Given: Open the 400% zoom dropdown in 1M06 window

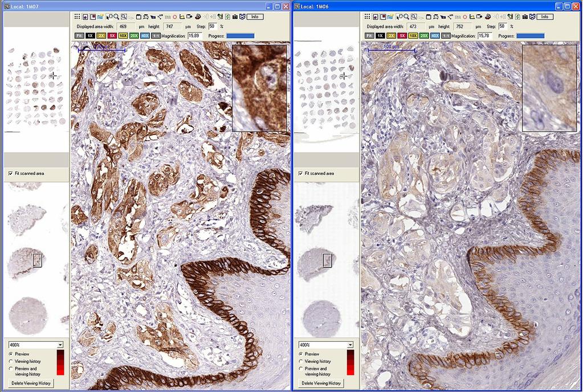Looking at the screenshot, I should click(x=350, y=345).
